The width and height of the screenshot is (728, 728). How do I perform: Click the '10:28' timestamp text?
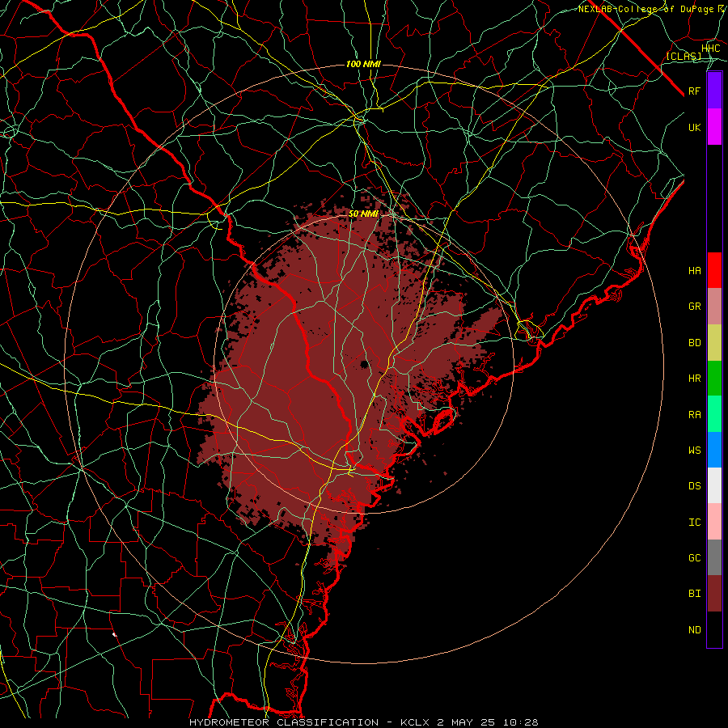[x=520, y=722]
